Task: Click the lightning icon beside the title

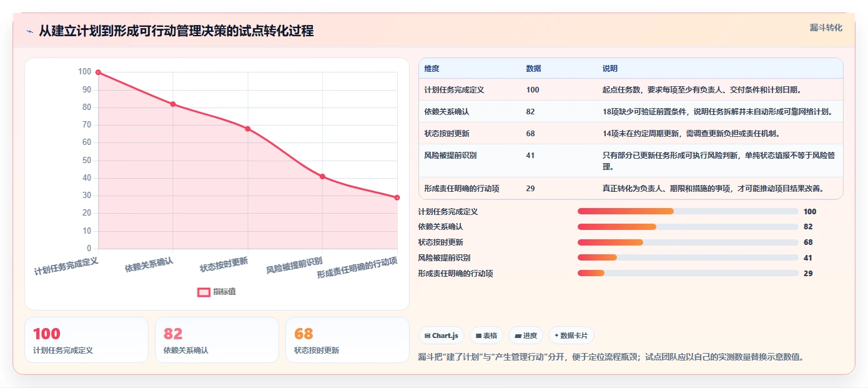Action: (29, 31)
